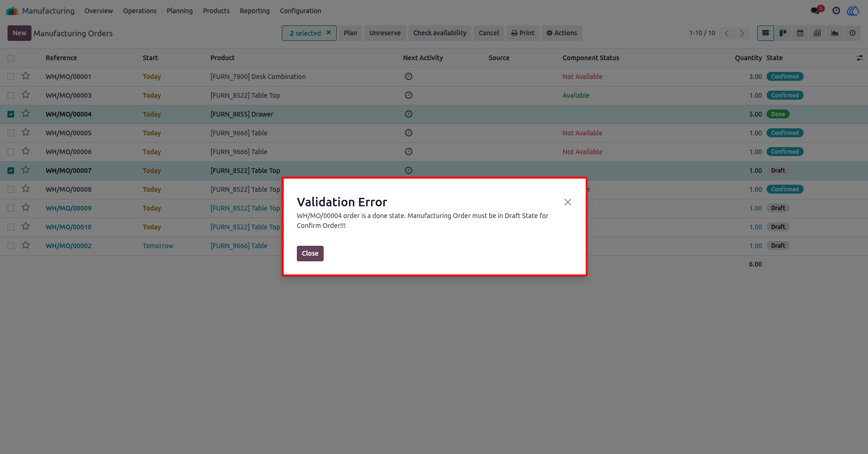The height and width of the screenshot is (454, 868).
Task: Switch to pivot view
Action: coord(818,33)
